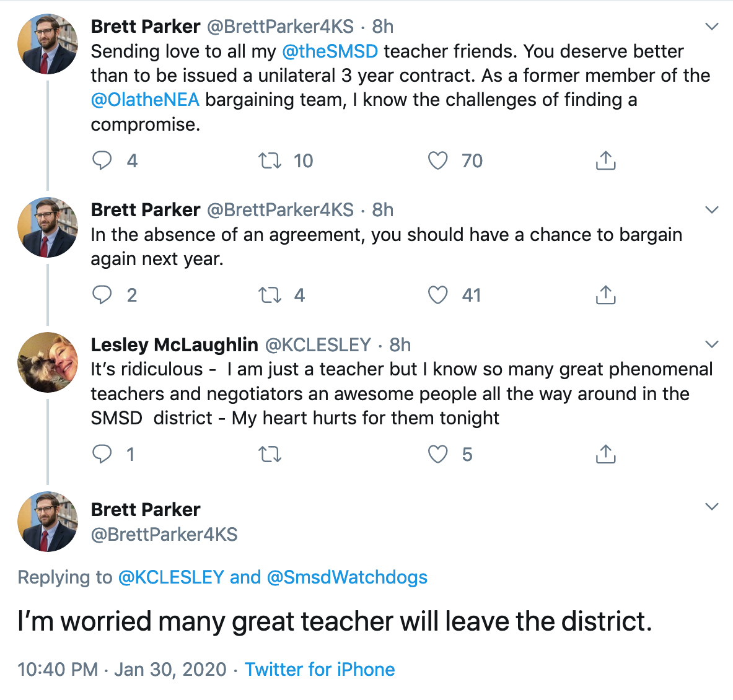Open the Twitter for iPhone source link
Viewport: 733px width, 700px height.
320,670
